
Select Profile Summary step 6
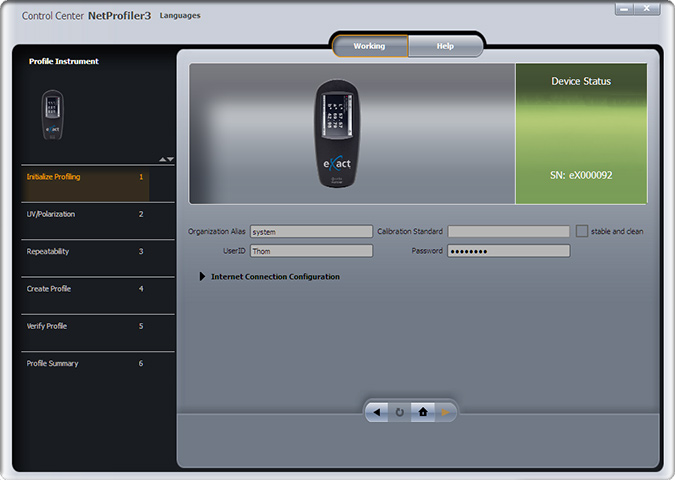[98, 371]
